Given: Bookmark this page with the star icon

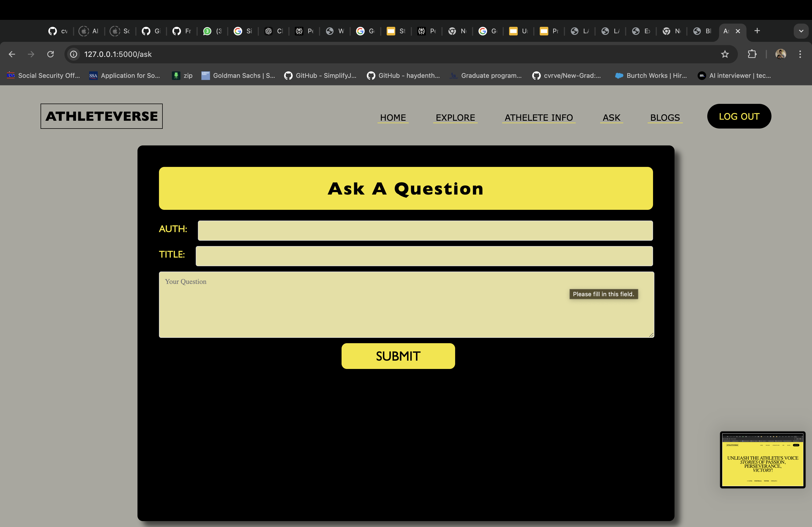Looking at the screenshot, I should [725, 54].
